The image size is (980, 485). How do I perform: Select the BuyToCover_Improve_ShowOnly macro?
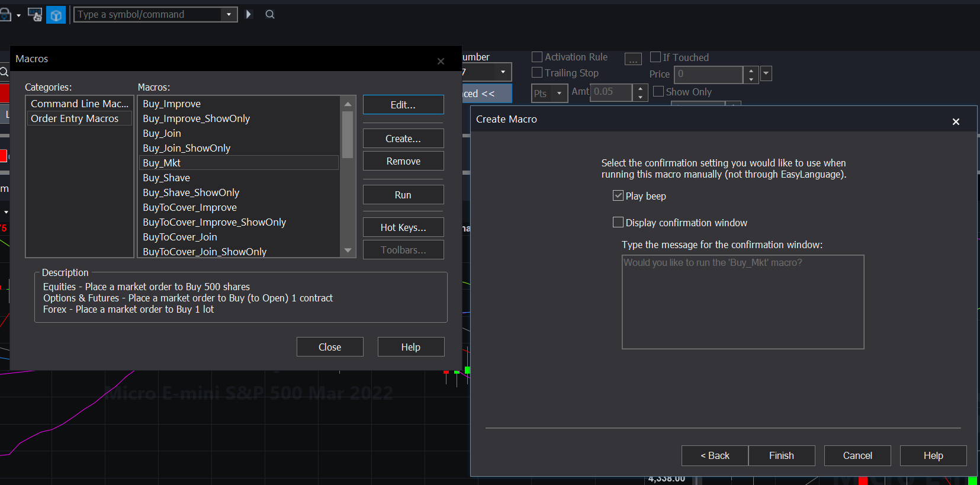click(239, 222)
